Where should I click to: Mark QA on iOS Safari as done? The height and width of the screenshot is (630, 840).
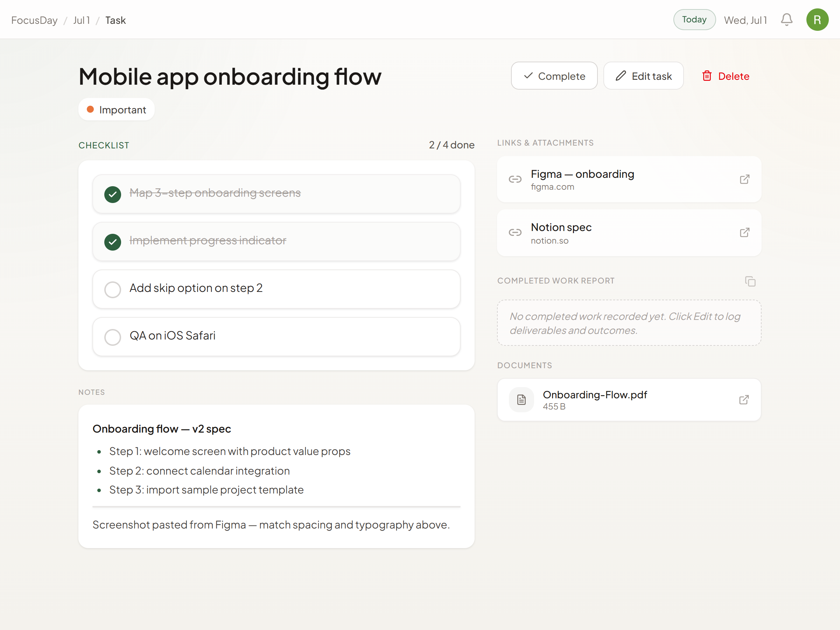(x=113, y=337)
